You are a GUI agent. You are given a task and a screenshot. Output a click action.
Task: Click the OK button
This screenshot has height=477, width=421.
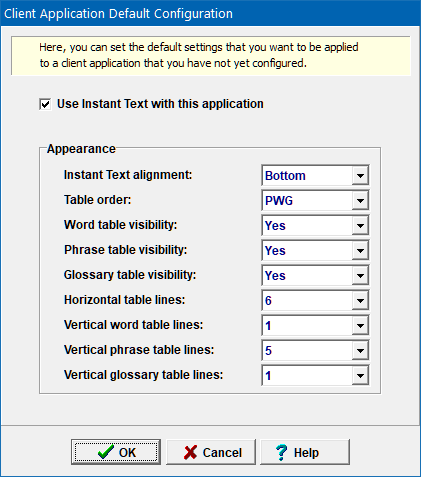click(116, 452)
